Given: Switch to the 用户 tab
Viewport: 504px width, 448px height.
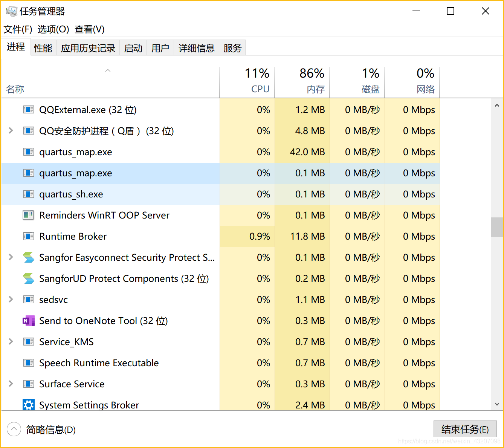Looking at the screenshot, I should [160, 48].
